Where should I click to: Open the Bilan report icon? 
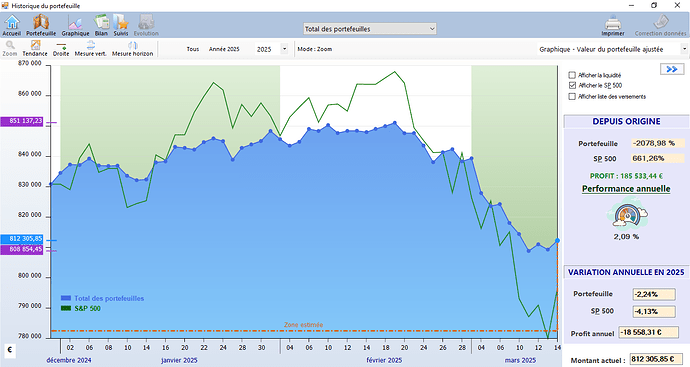click(x=101, y=26)
